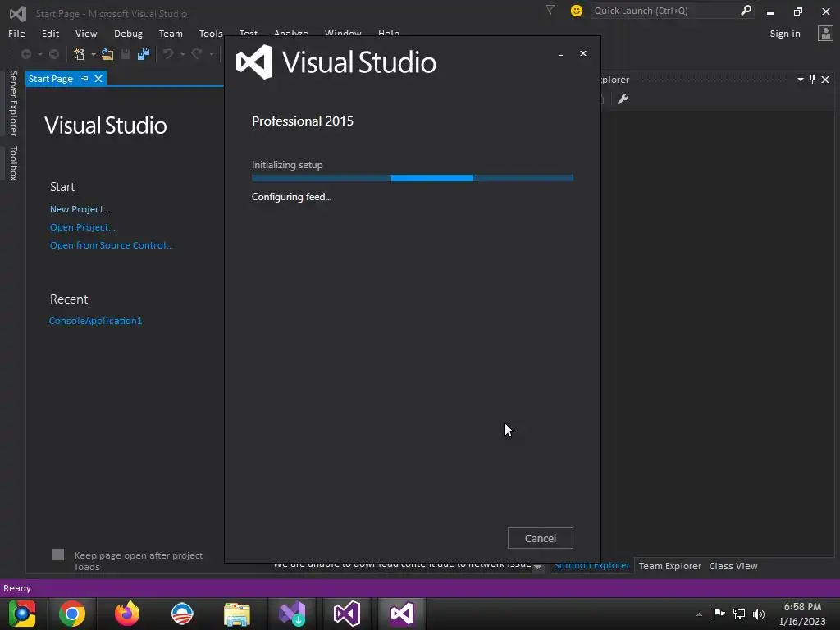Click the Save toolbar icon

click(x=126, y=54)
